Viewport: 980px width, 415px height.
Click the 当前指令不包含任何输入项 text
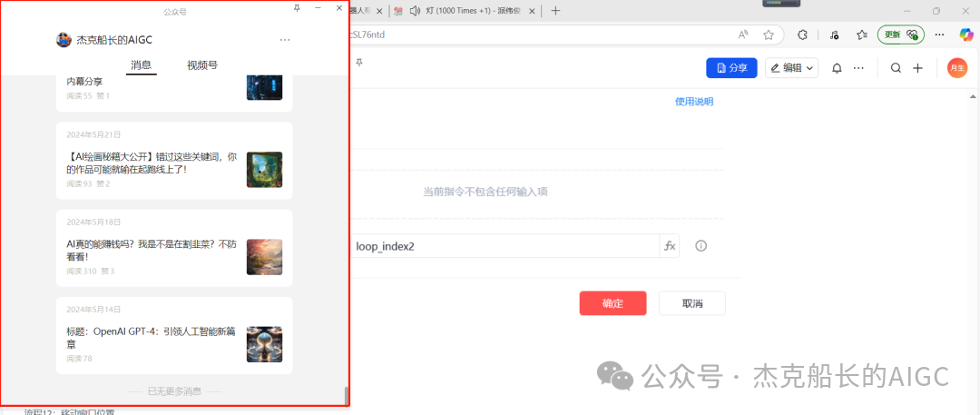click(485, 192)
